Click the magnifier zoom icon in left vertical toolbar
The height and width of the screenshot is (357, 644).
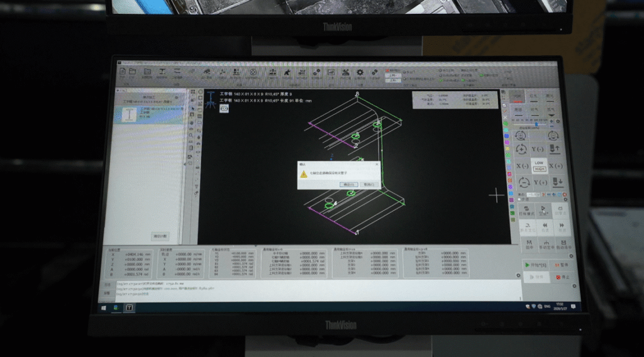191,135
